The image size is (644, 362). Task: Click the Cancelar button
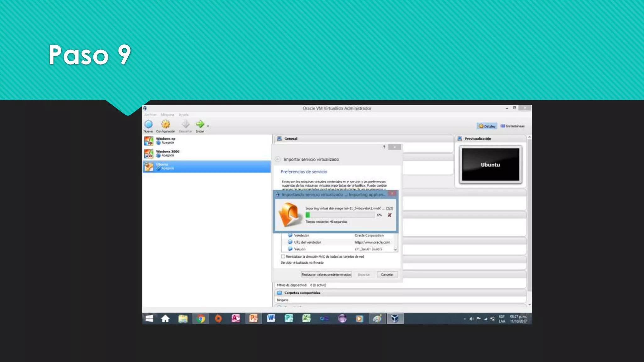[x=387, y=275]
